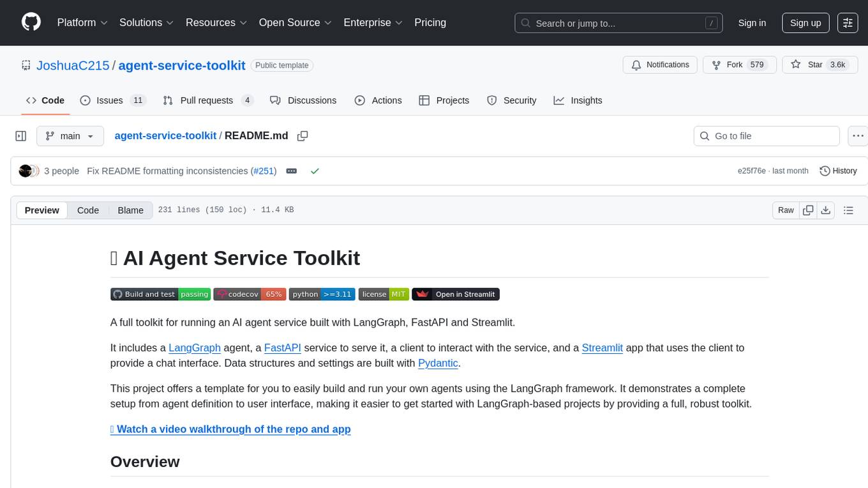Open more file actions ellipsis menu
Image resolution: width=868 pixels, height=488 pixels.
coord(858,136)
